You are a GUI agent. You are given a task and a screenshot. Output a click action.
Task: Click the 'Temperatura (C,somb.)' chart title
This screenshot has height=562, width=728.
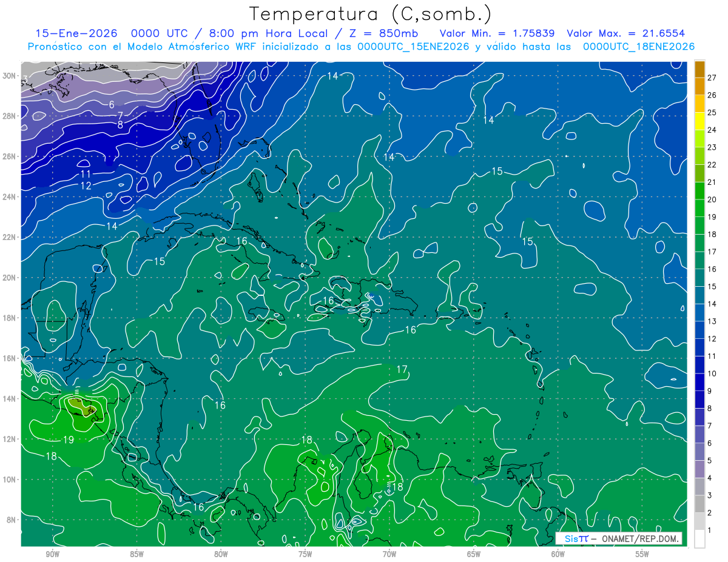[371, 13]
